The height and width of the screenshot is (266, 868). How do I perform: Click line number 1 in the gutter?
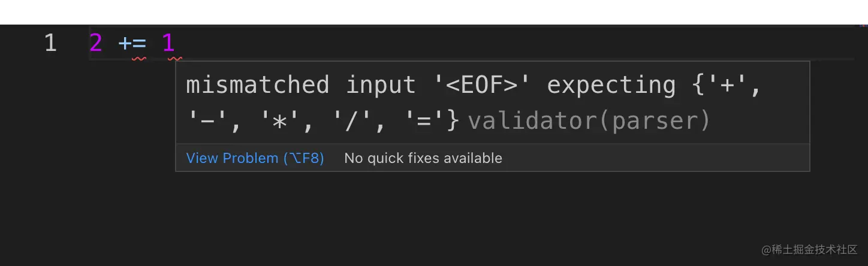[x=50, y=43]
